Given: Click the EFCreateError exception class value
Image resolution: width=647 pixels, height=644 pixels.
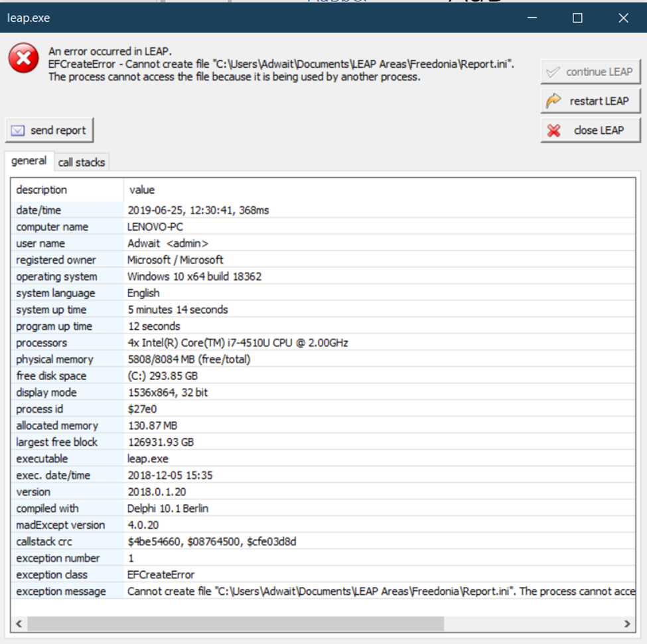Looking at the screenshot, I should [161, 575].
